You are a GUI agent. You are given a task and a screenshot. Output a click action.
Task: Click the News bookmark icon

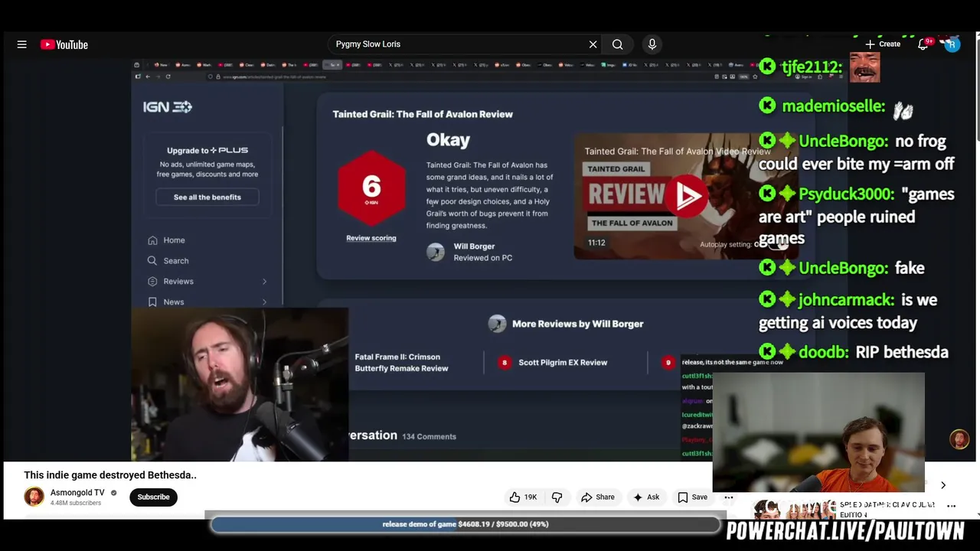pyautogui.click(x=152, y=302)
